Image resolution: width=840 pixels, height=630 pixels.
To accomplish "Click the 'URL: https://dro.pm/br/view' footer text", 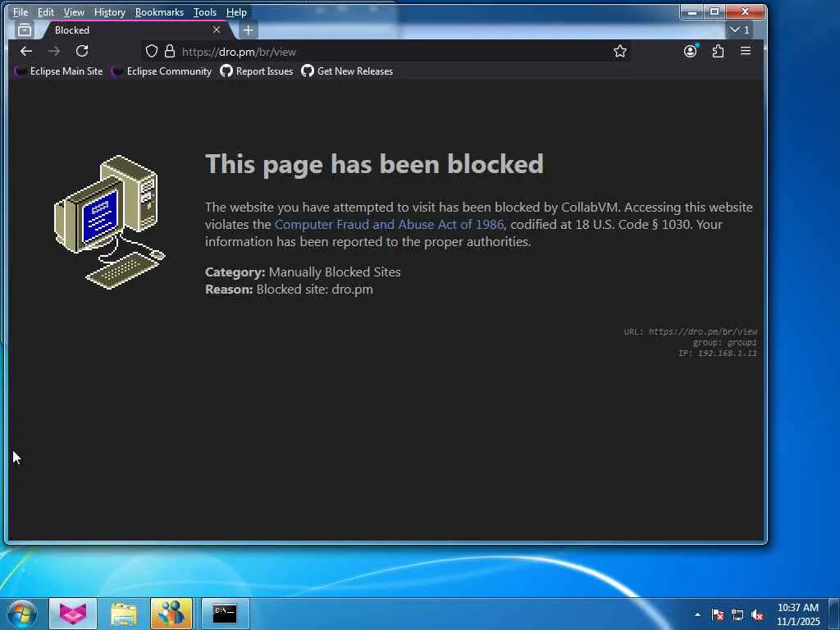I will point(691,331).
